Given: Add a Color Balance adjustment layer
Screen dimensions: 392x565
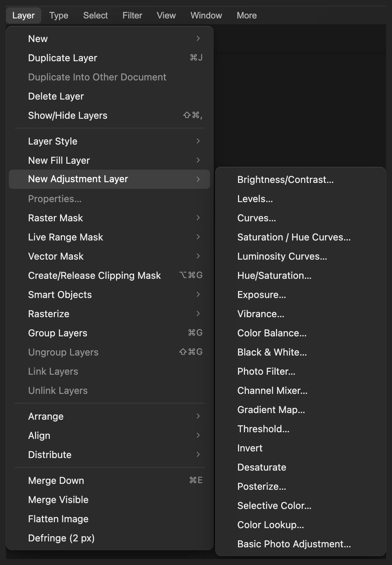Looking at the screenshot, I should tap(300, 333).
